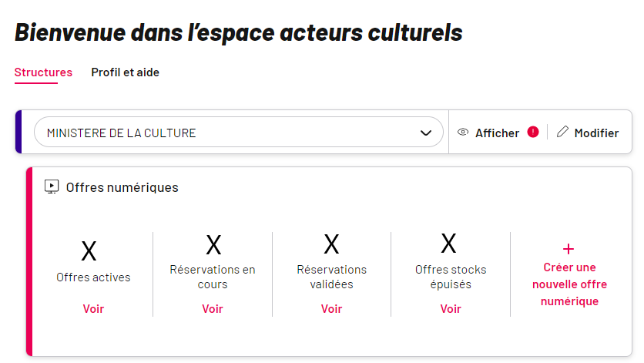Image resolution: width=644 pixels, height=363 pixels.
Task: Click the Réservations validées count
Action: point(331,244)
